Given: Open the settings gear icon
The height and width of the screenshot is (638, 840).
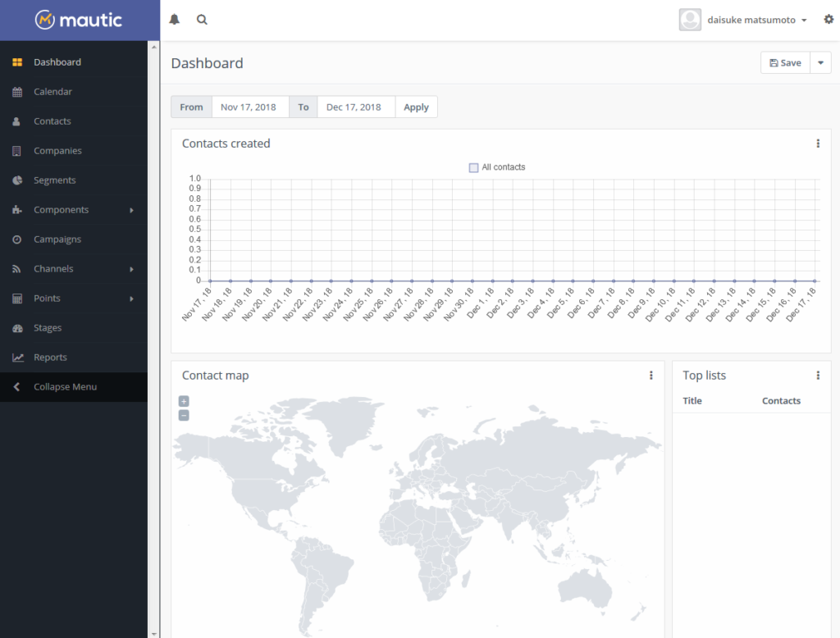Looking at the screenshot, I should pos(829,20).
